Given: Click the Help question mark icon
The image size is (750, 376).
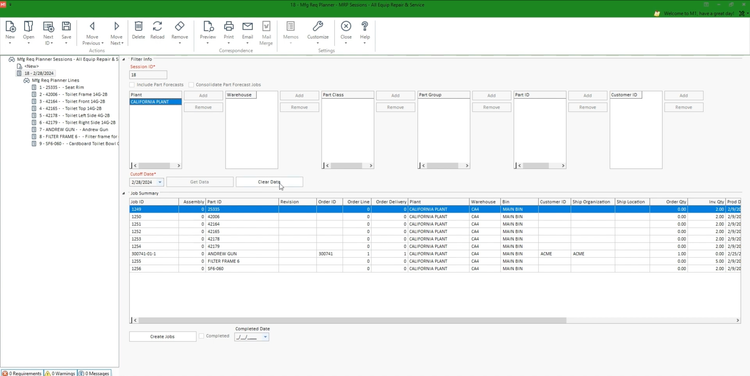Looking at the screenshot, I should tap(364, 26).
